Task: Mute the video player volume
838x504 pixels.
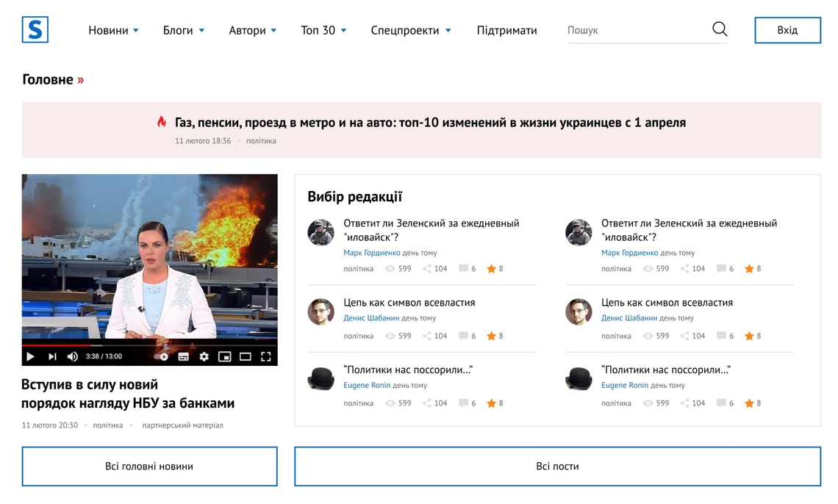Action: (x=72, y=356)
